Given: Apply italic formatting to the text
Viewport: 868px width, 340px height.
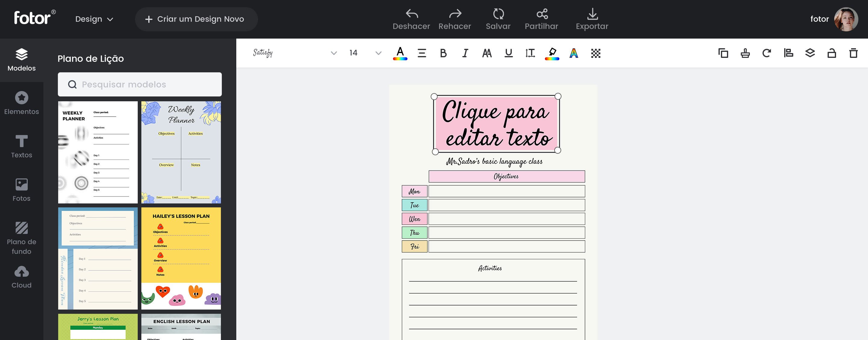Looking at the screenshot, I should pos(465,53).
